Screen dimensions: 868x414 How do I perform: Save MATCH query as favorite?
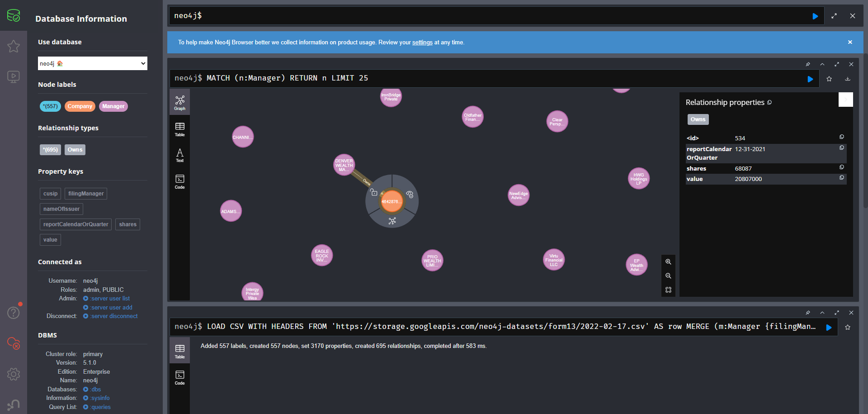[829, 79]
